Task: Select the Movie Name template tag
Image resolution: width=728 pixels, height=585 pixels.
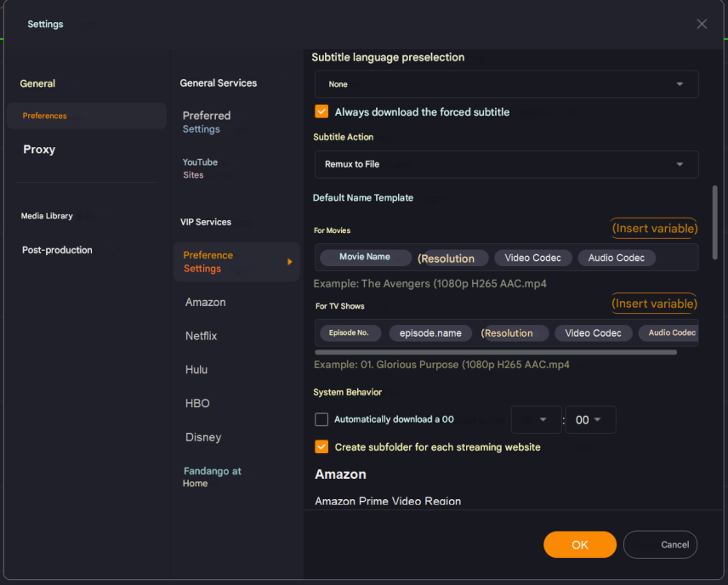Action: 364,257
